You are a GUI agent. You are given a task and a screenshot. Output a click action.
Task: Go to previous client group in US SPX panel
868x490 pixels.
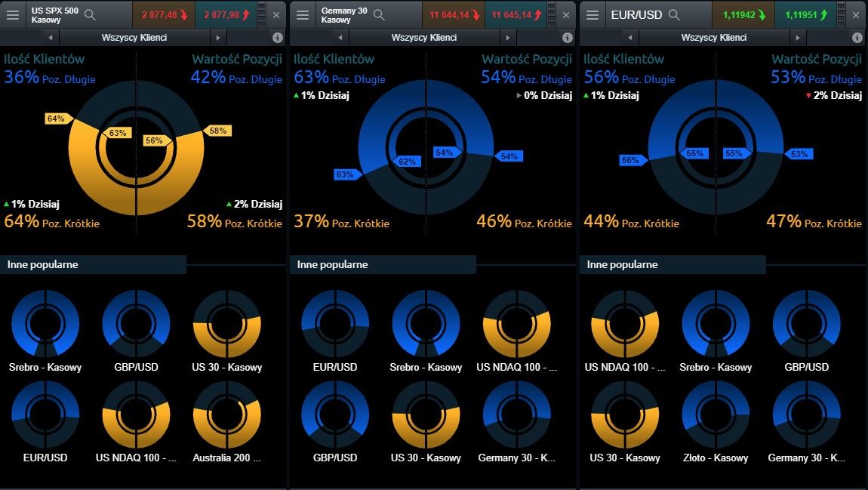(51, 38)
